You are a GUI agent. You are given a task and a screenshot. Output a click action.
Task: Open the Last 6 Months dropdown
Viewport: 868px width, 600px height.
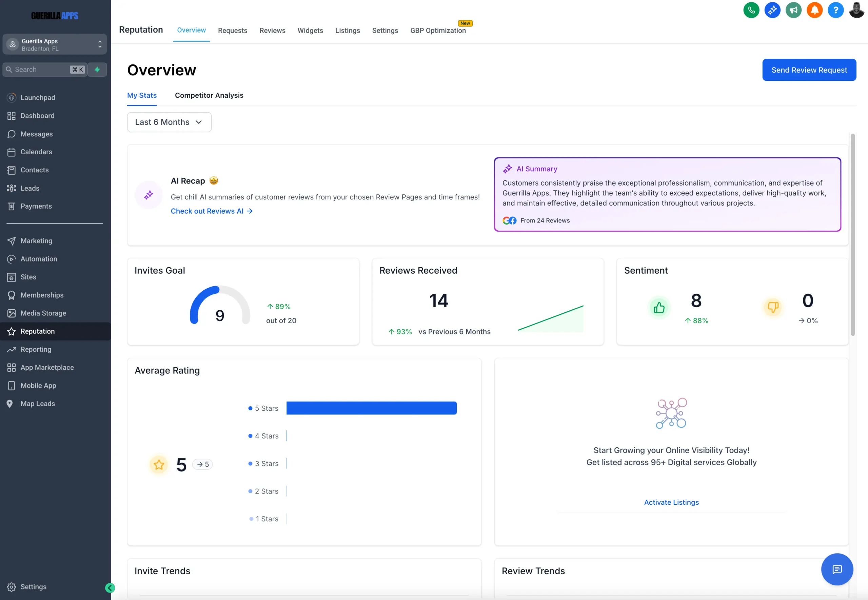(169, 122)
